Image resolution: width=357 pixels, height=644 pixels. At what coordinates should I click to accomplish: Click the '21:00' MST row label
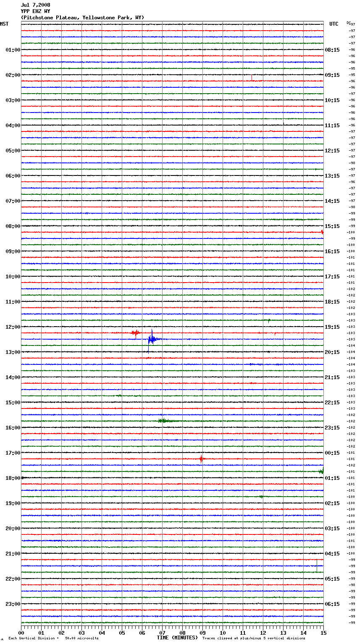pos(13,554)
